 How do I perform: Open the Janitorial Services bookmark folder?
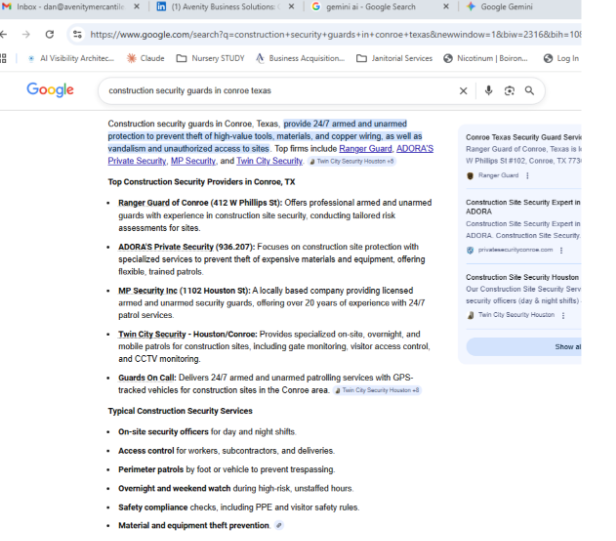click(x=394, y=59)
